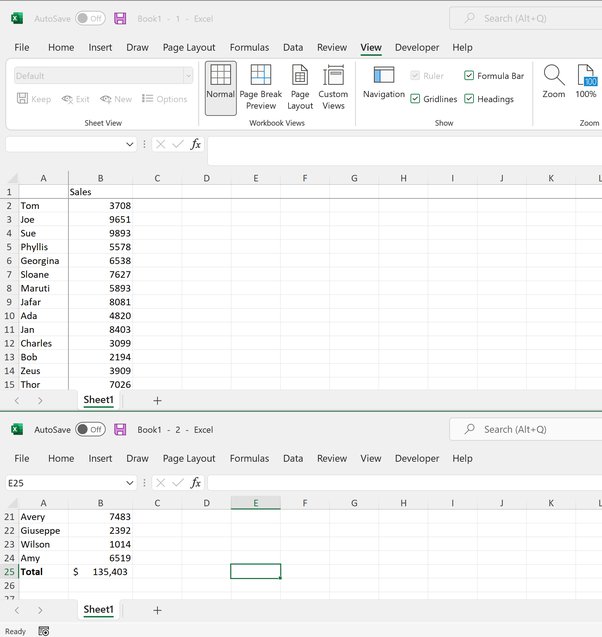Click Insert Function fx in bottom window
This screenshot has height=637, width=602.
(195, 483)
